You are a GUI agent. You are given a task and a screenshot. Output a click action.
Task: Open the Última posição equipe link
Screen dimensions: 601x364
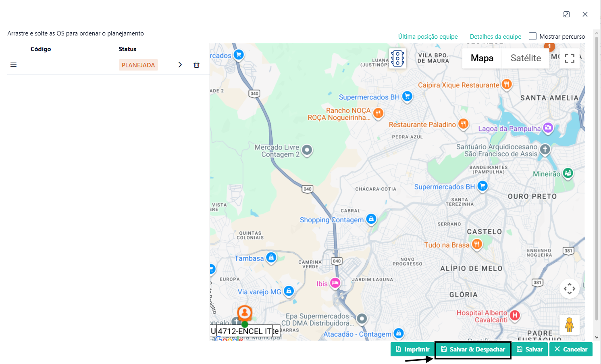click(428, 37)
